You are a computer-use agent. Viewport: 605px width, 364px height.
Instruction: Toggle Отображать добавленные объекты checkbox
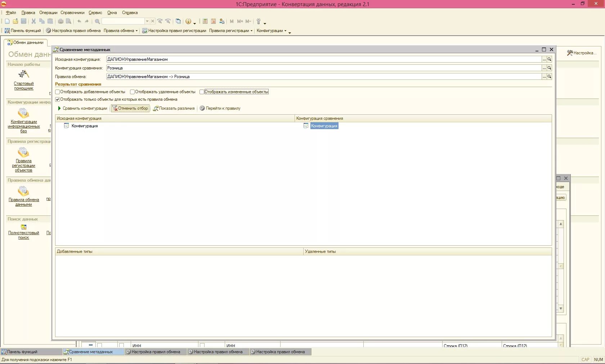tap(57, 92)
